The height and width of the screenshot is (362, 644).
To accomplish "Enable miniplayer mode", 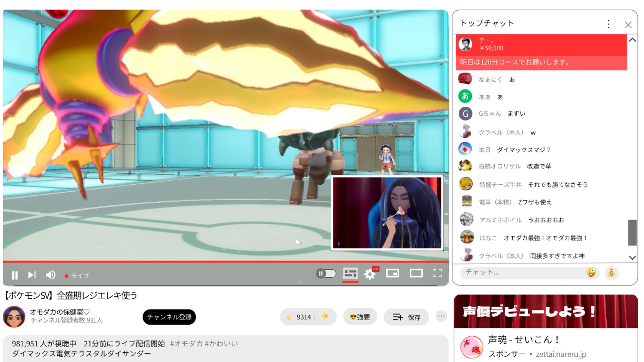I will tap(392, 273).
